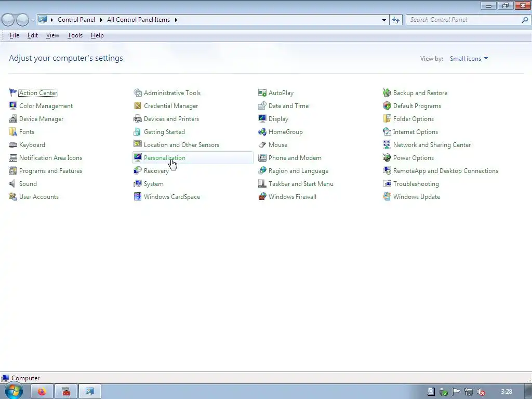532x399 pixels.
Task: Open the Device Manager icon
Action: click(13, 119)
